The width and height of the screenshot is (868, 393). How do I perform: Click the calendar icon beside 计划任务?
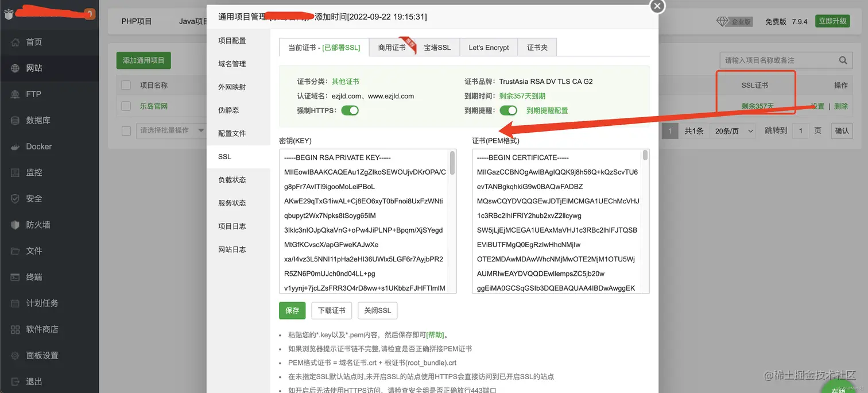pyautogui.click(x=15, y=303)
